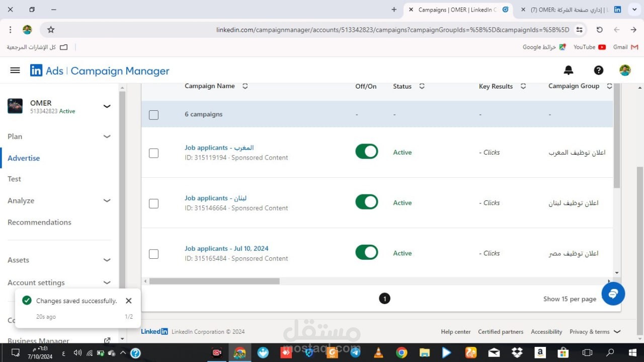This screenshot has width=644, height=362.
Task: Open the help question mark icon
Action: (598, 70)
